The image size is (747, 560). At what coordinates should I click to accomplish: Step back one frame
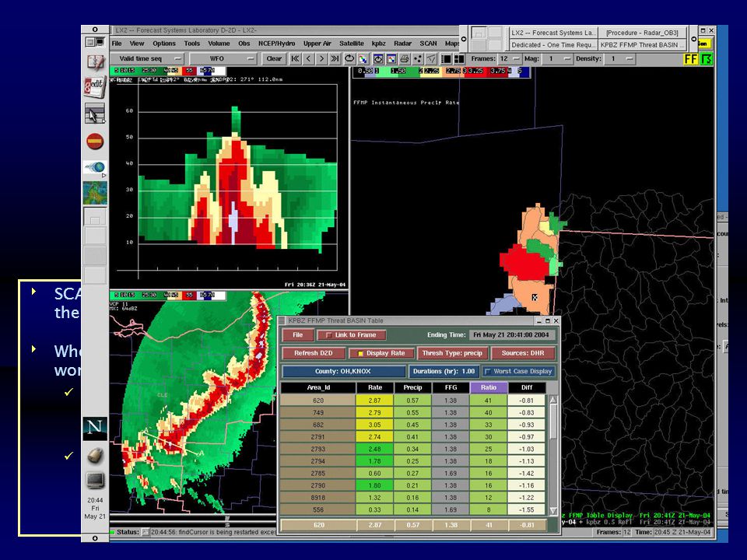(308, 58)
